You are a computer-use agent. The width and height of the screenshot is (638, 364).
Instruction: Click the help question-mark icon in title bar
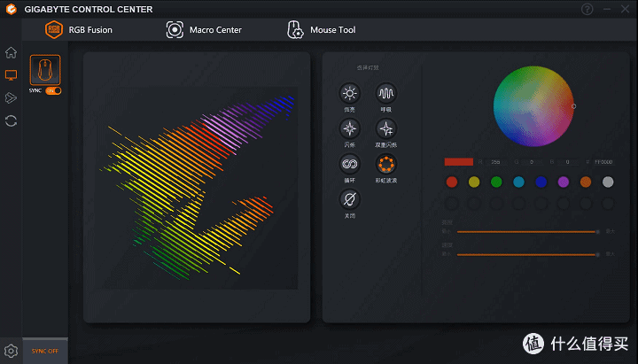587,9
